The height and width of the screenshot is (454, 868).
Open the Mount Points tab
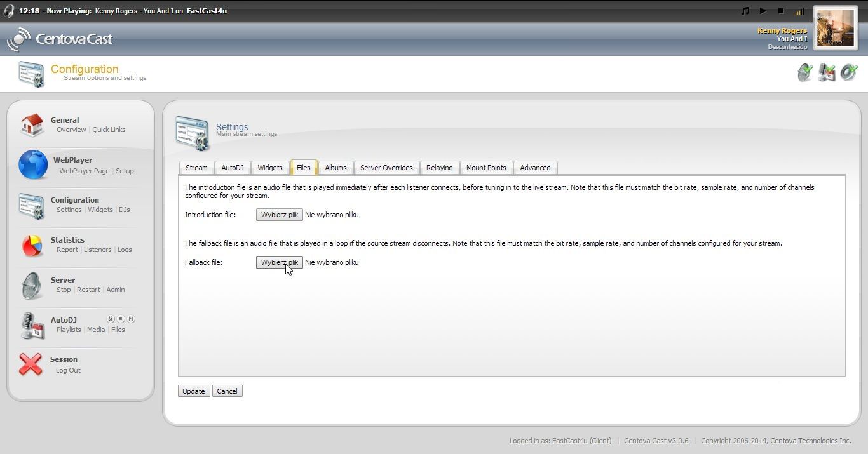(x=486, y=168)
